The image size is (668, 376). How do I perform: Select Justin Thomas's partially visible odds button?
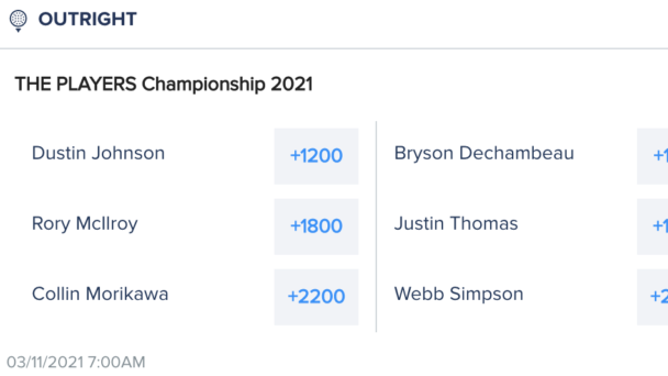pos(653,227)
